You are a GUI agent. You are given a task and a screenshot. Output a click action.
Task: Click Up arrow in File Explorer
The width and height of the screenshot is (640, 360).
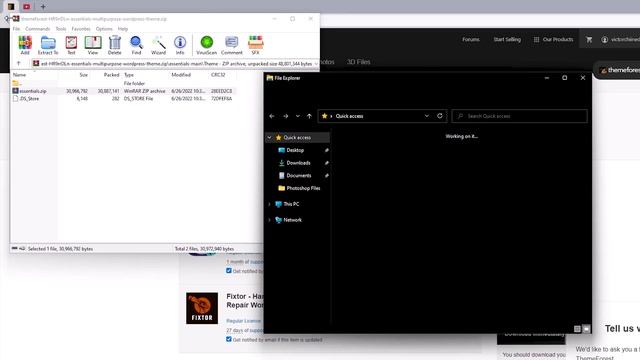point(309,116)
